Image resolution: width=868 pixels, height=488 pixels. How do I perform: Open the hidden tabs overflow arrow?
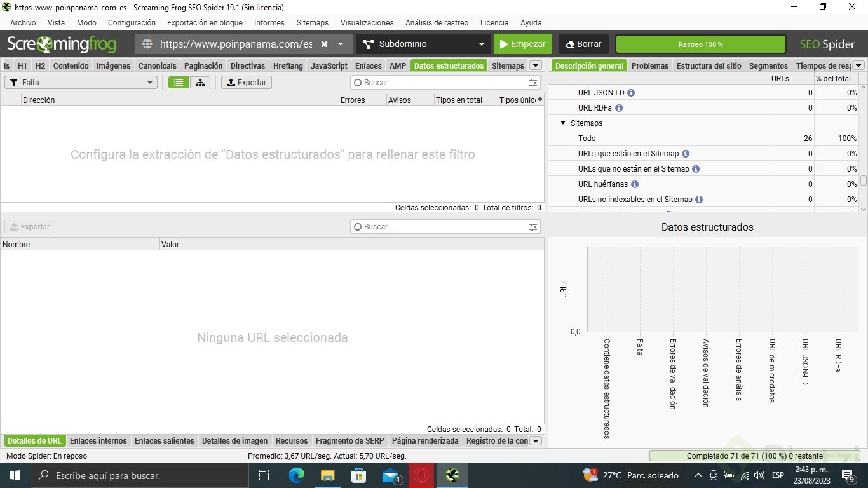(536, 65)
